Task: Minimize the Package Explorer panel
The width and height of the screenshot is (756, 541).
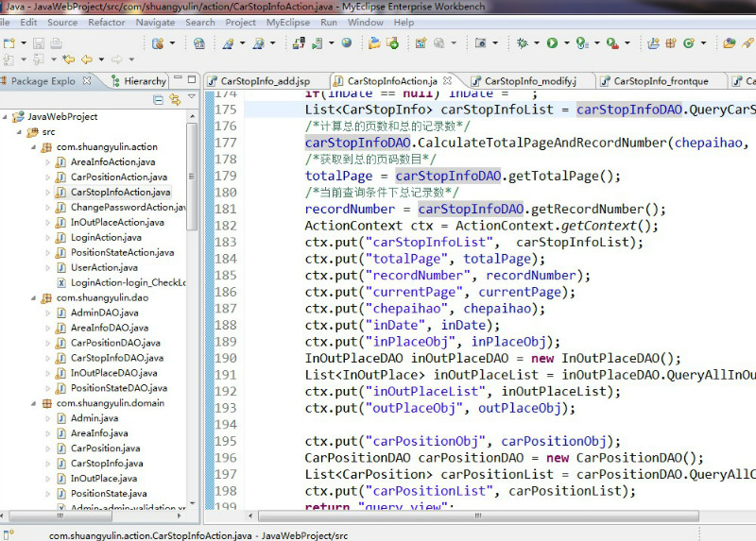Action: (178, 77)
